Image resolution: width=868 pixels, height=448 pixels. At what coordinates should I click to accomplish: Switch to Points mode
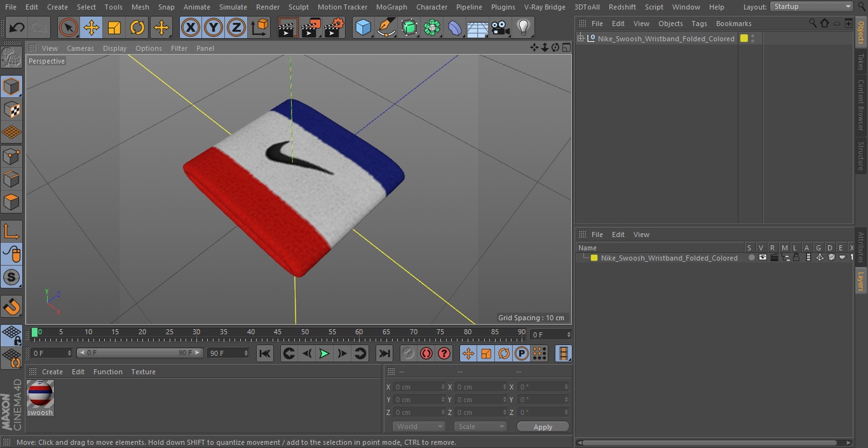(12, 156)
